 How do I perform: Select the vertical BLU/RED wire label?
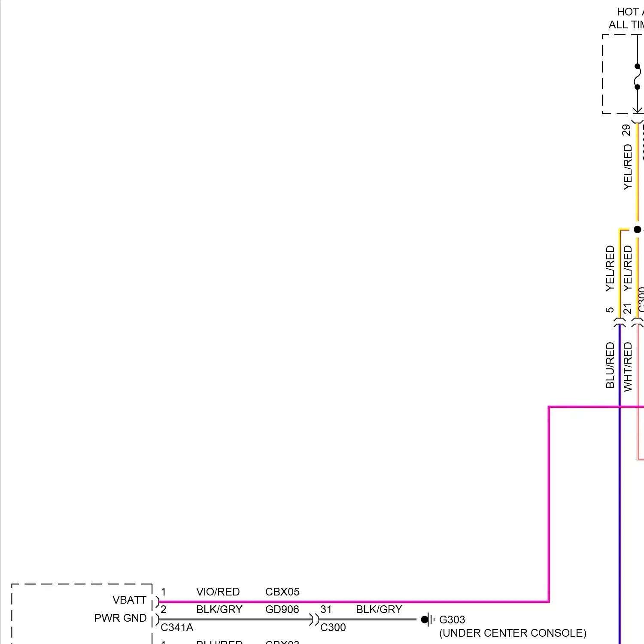click(610, 365)
